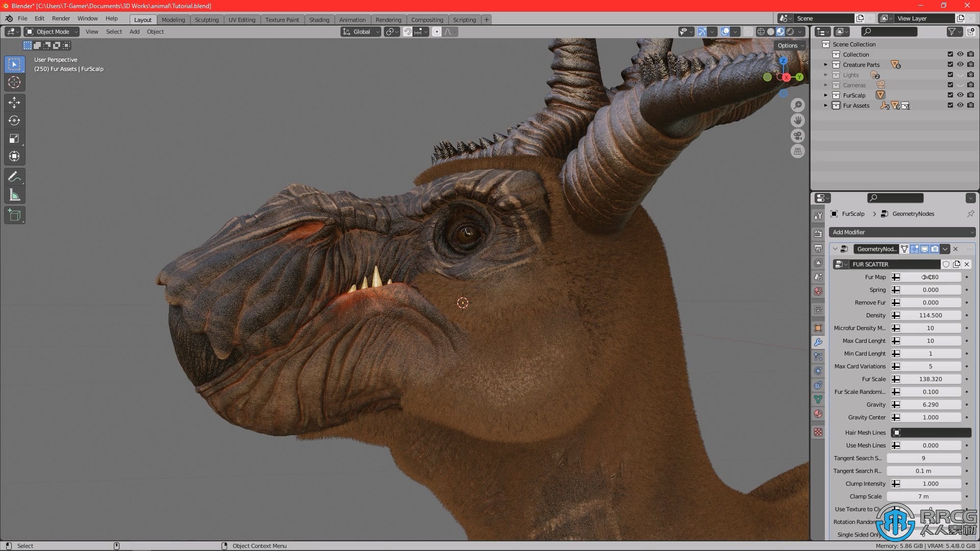Viewport: 980px width, 551px height.
Task: Toggle snapping magnet in header
Action: coord(408,32)
